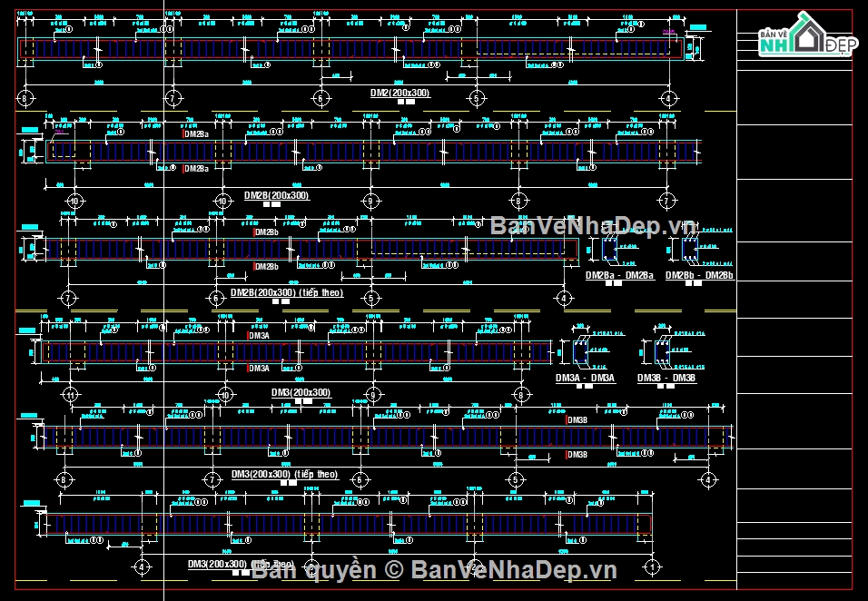Viewport: 868px width, 601px height.
Task: Select the DM2Bb - DM2Bb section label
Action: [x=699, y=275]
